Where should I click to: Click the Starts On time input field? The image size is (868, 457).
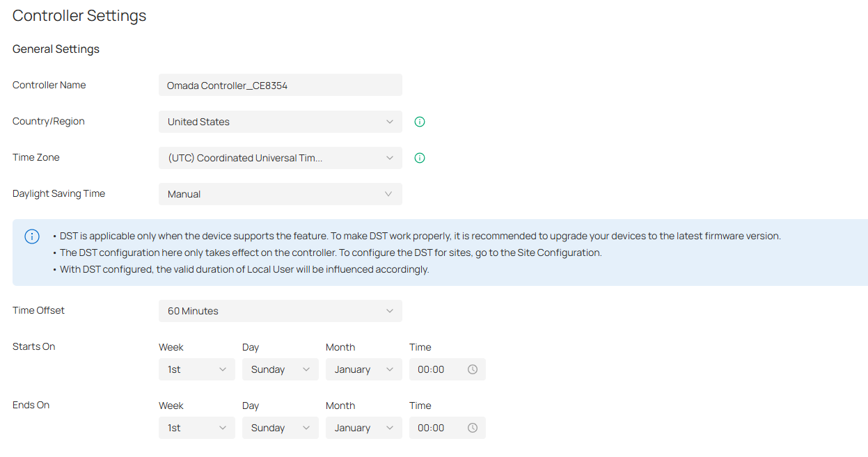click(x=437, y=369)
